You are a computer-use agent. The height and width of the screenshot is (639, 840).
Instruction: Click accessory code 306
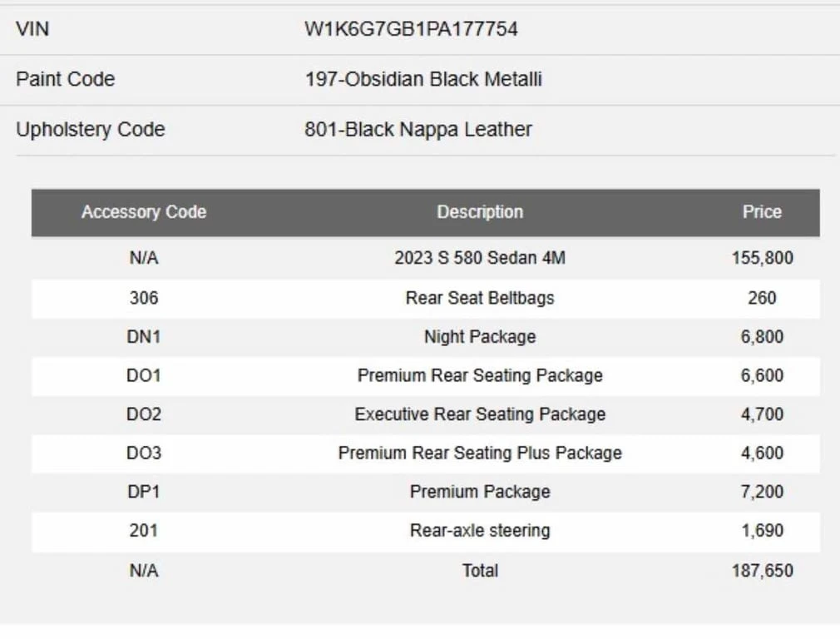(144, 298)
